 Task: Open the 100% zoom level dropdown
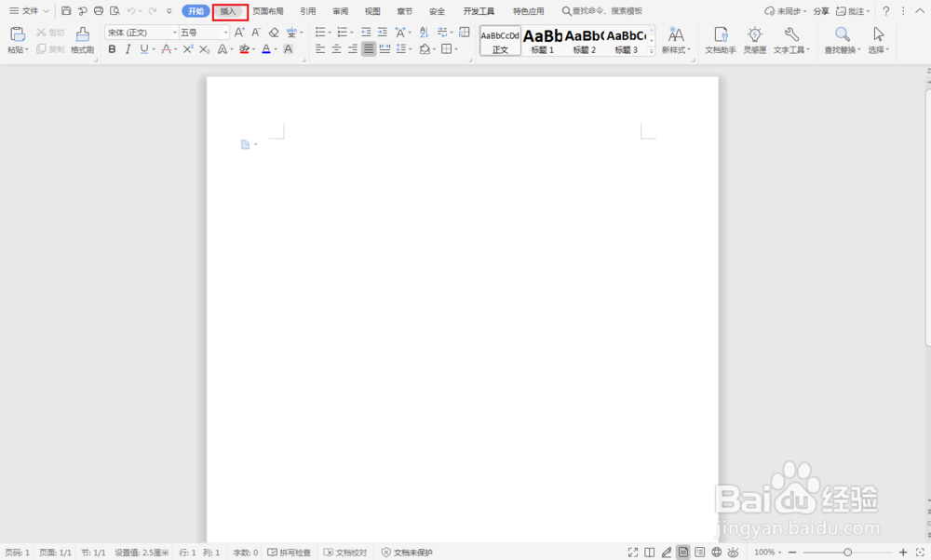[768, 553]
